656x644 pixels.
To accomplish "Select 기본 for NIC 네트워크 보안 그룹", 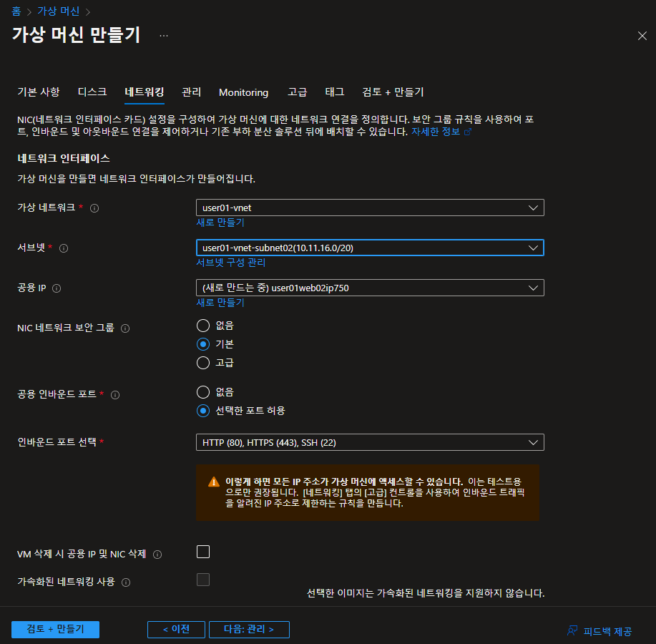I will click(203, 344).
